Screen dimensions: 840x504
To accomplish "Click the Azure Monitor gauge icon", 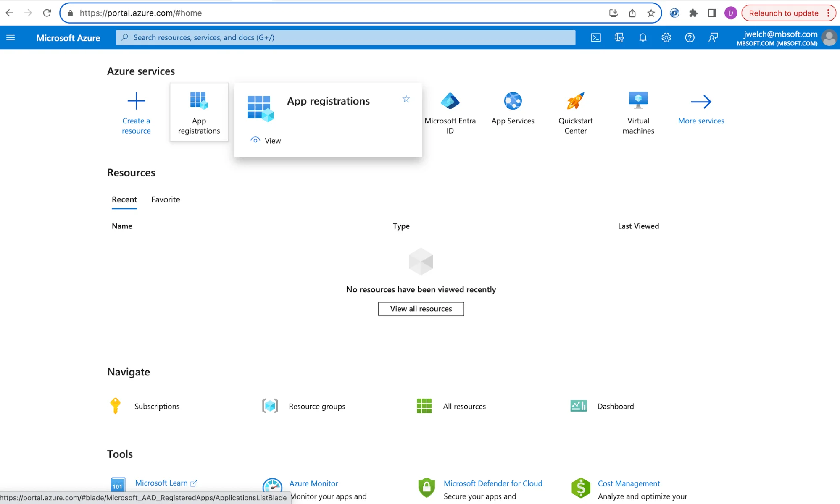I will [x=272, y=486].
